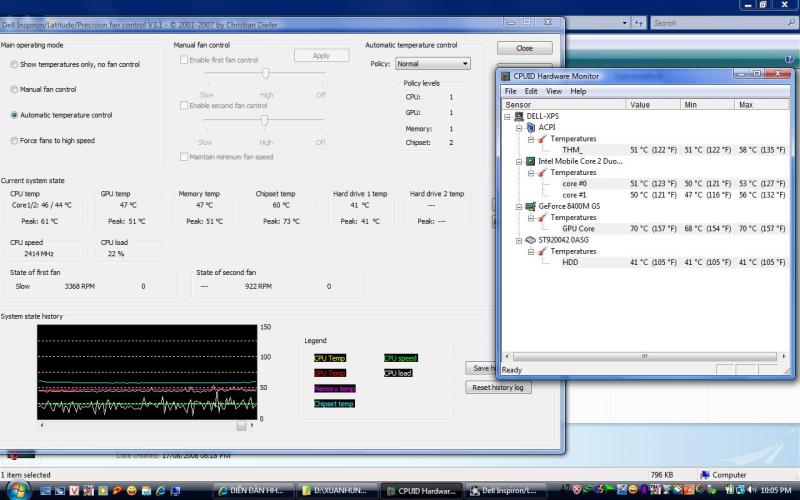Click the Intel Mobile Core 2 Duo processor icon
Viewport: 800px width, 500px height.
coord(530,161)
